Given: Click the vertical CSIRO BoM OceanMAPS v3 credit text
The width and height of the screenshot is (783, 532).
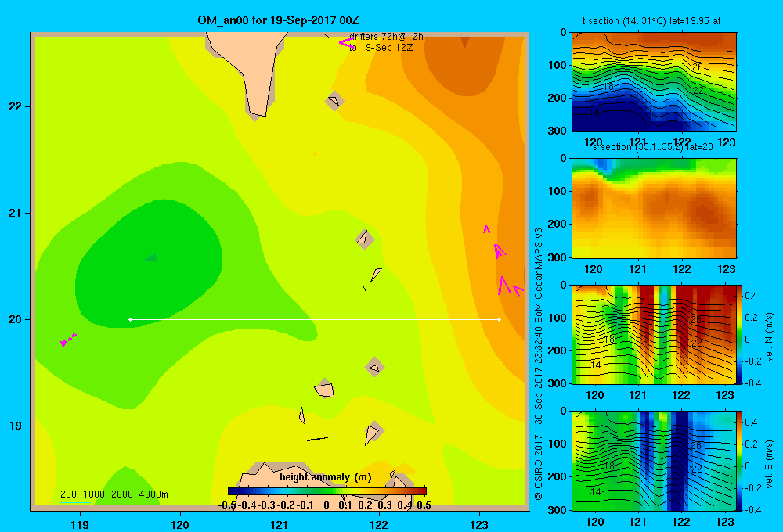Looking at the screenshot, I should click(539, 365).
